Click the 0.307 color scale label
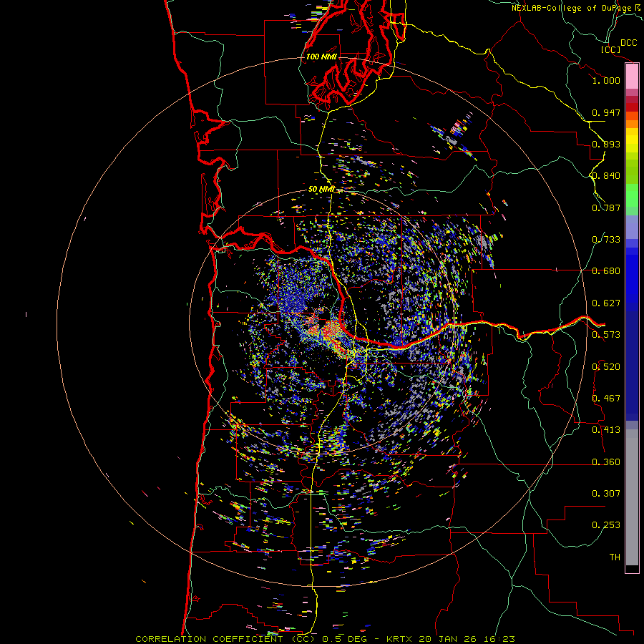 (606, 494)
